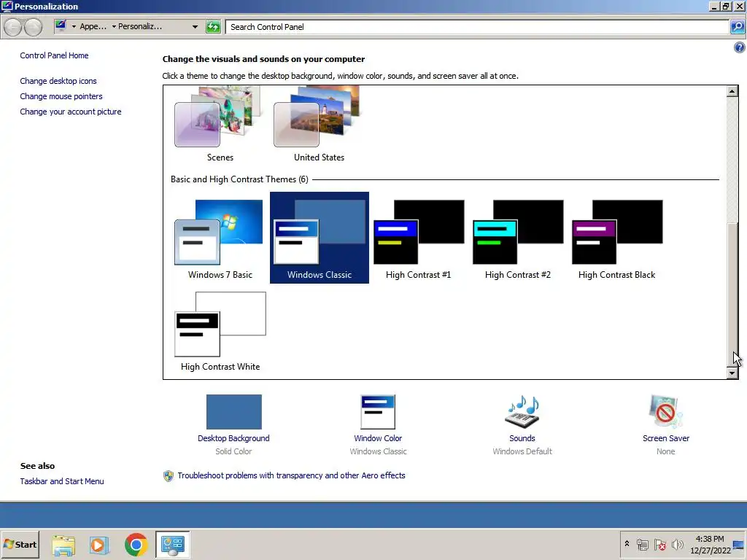Go back with the Back arrow button
Screen dimensions: 747x560
point(13,27)
